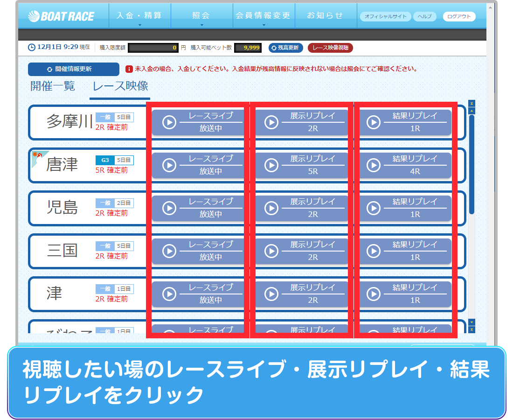
Task: Open the 入金・精算 dropdown menu
Action: pos(139,16)
